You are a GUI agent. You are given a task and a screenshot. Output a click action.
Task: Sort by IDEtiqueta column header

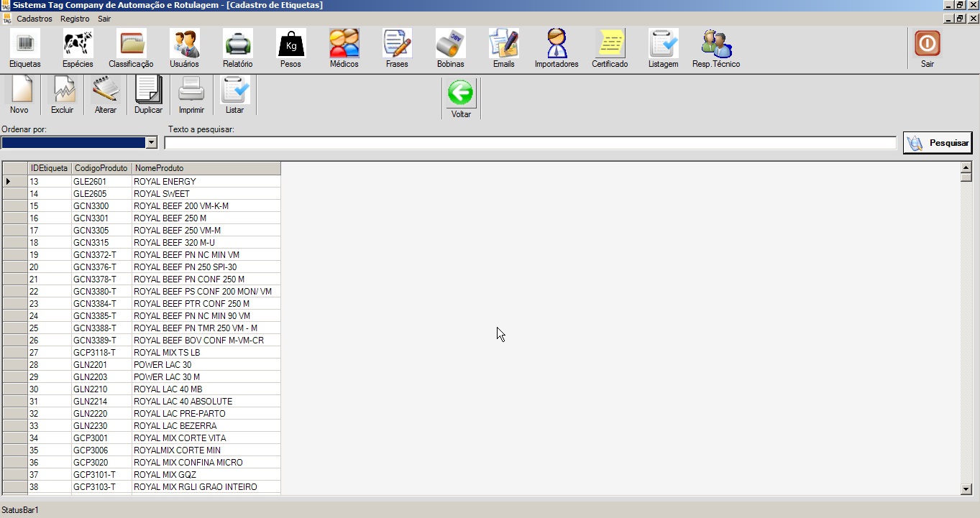49,168
